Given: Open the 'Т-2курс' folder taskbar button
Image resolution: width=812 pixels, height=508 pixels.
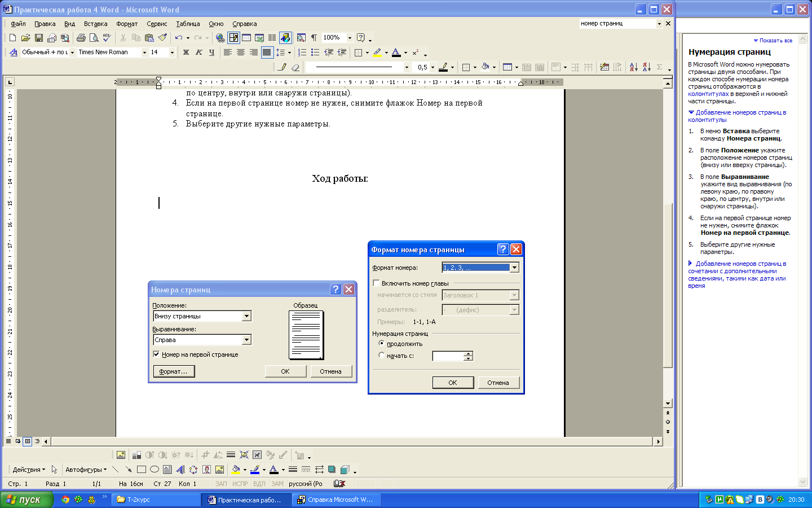Looking at the screenshot, I should 157,500.
